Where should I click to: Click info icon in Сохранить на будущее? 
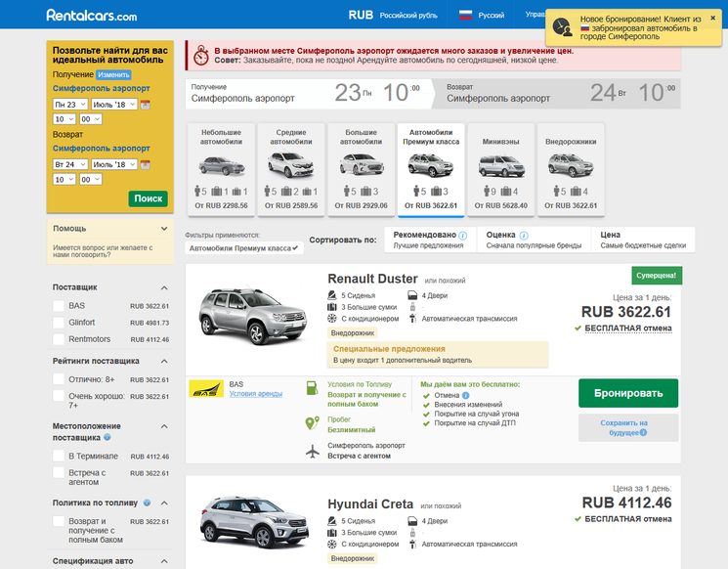coord(643,432)
